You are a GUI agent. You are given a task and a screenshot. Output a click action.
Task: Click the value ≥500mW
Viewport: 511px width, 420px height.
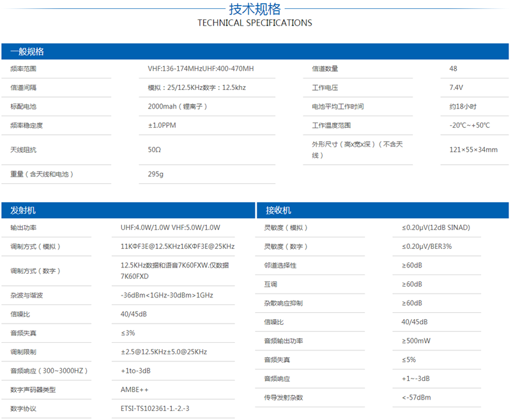[x=416, y=341]
